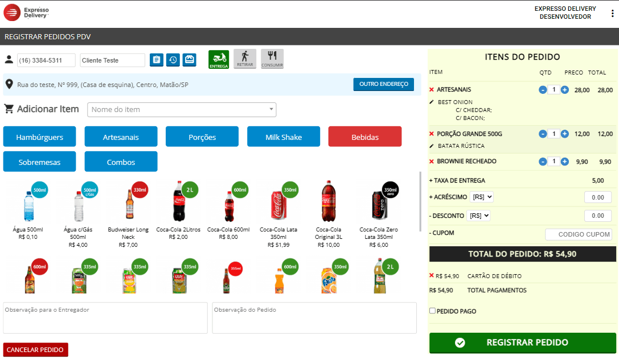Click the product list scrollbar

[420, 201]
